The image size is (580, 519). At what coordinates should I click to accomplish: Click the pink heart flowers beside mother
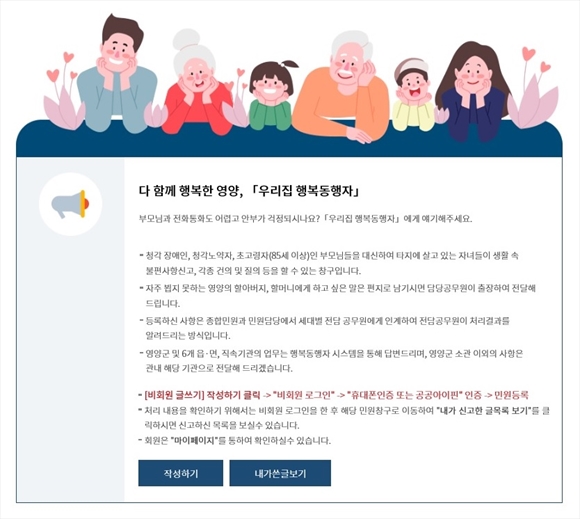tap(533, 89)
